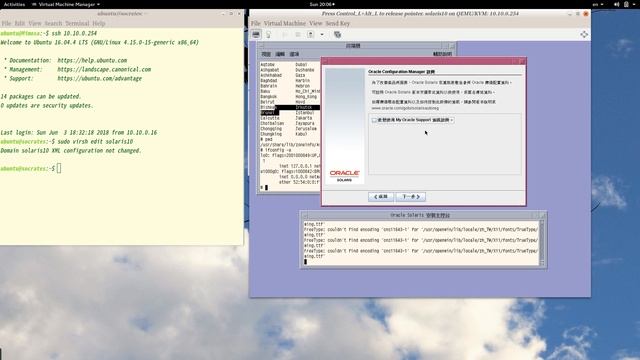Toggle fullscreen using the arrows icon in viewer toolbar
This screenshot has width=640, height=360.
[584, 35]
